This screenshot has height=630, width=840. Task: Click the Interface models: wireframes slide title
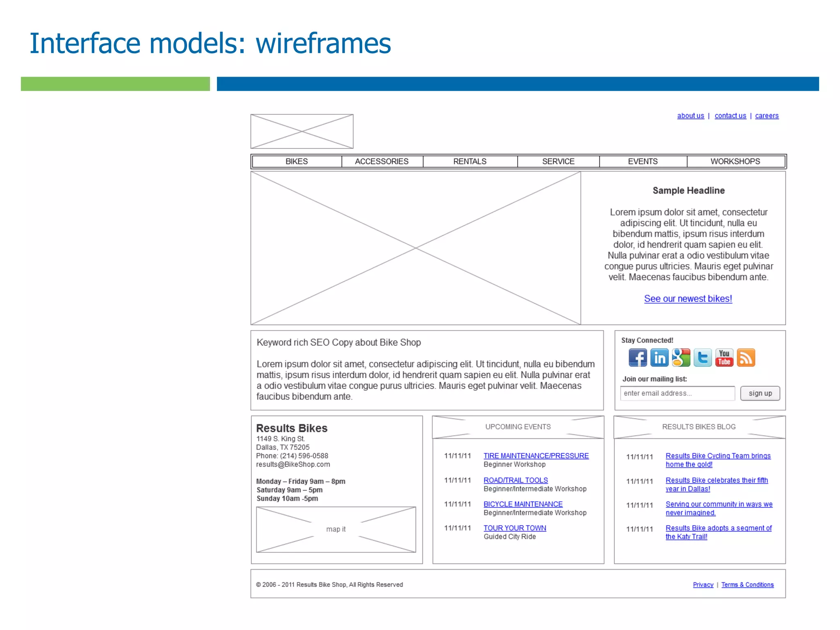coord(210,43)
